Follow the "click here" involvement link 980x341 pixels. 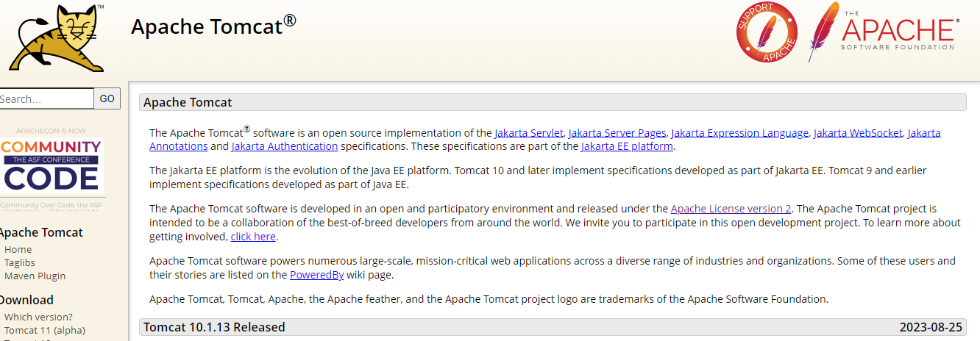point(253,237)
